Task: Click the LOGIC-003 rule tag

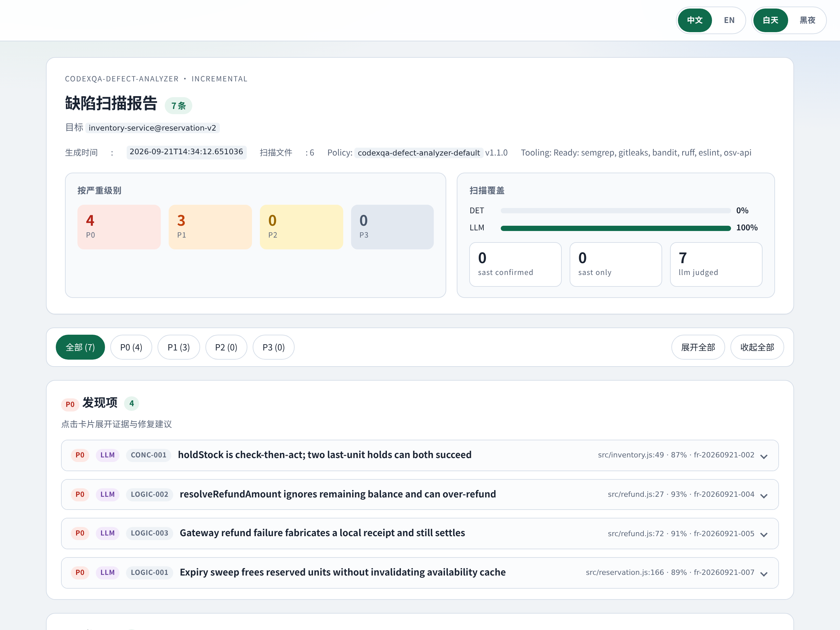Action: tap(149, 533)
